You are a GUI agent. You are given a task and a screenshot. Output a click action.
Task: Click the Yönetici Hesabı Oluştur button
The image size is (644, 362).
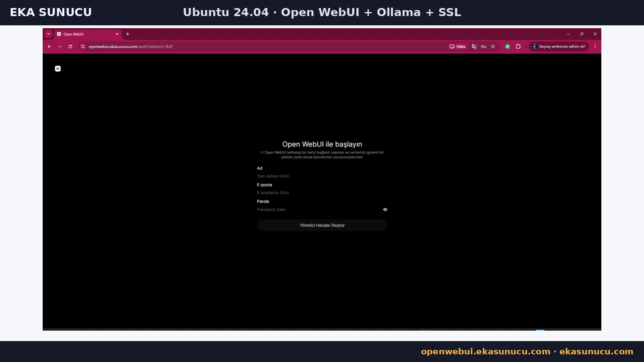pos(322,225)
